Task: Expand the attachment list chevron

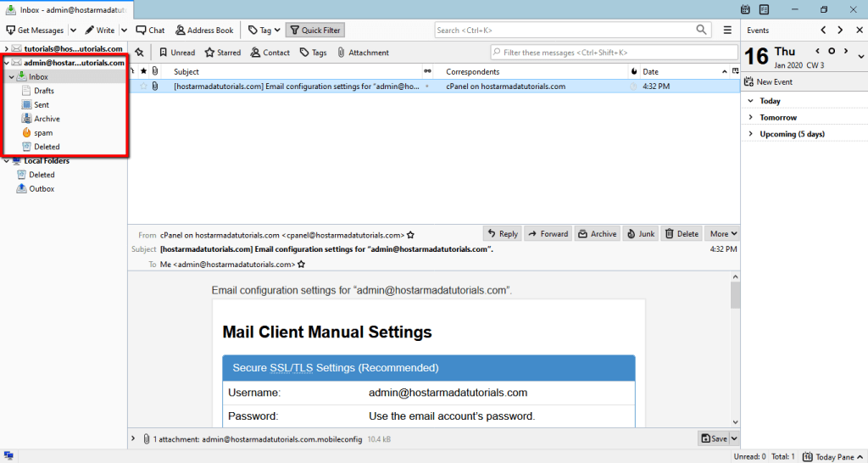Action: (133, 438)
